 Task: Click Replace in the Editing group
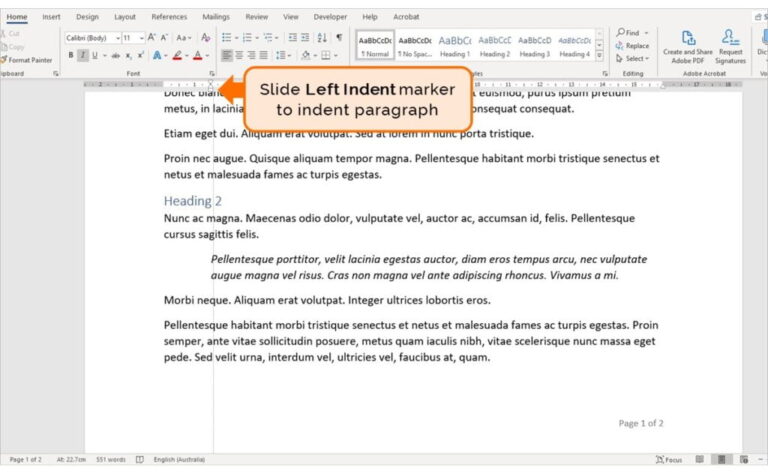point(632,46)
